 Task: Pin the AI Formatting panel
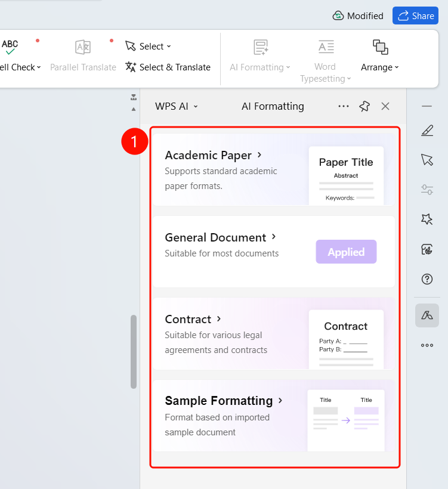(x=364, y=106)
